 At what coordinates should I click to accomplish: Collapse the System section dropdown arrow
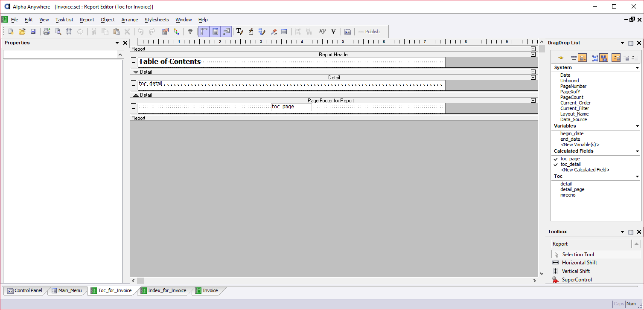pos(638,68)
